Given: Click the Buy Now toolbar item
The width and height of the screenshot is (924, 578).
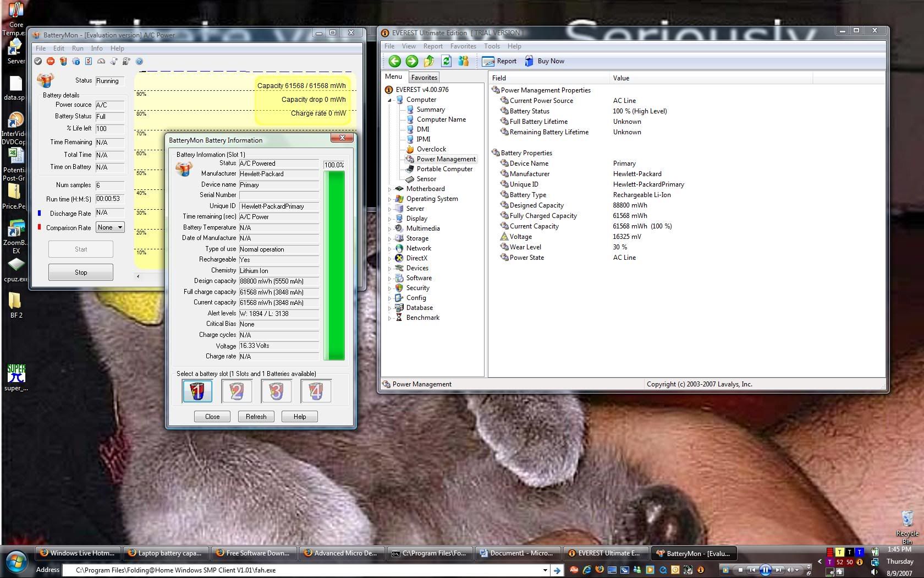Looking at the screenshot, I should [x=544, y=61].
